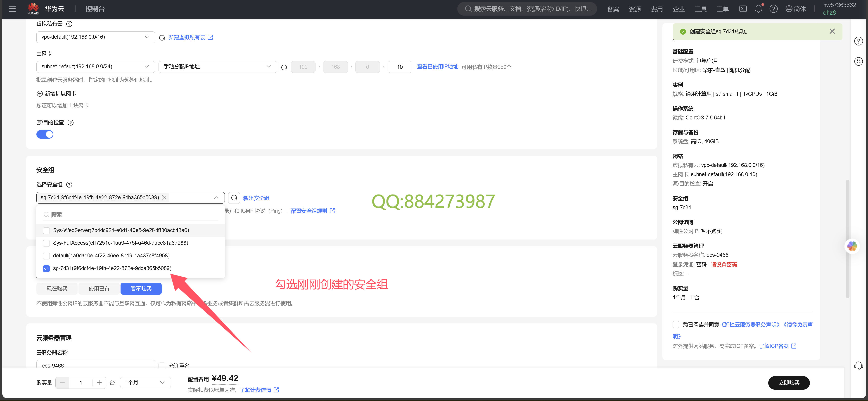Open the 工单 menu
This screenshot has width=868, height=401.
tap(722, 9)
